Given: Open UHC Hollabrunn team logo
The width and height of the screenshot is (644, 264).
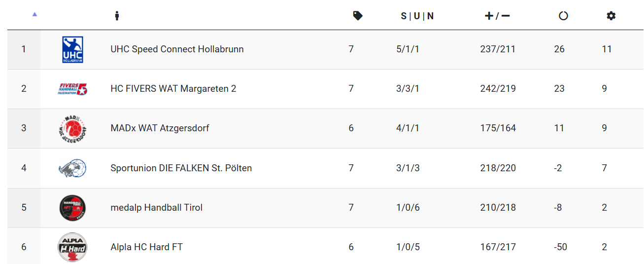Looking at the screenshot, I should tap(72, 49).
